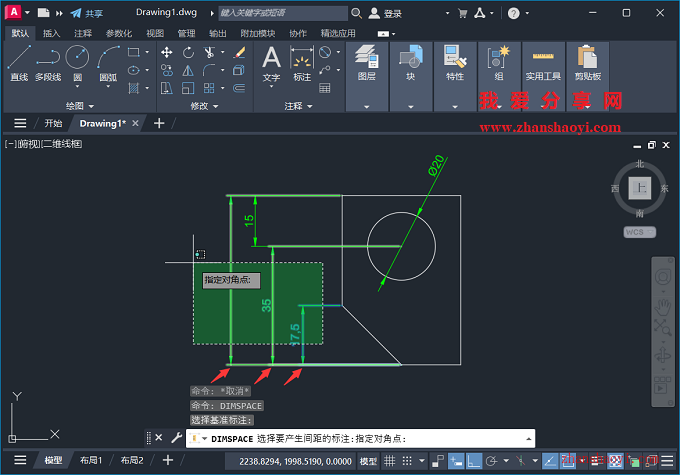Click the command line customize wrench

pyautogui.click(x=176, y=438)
